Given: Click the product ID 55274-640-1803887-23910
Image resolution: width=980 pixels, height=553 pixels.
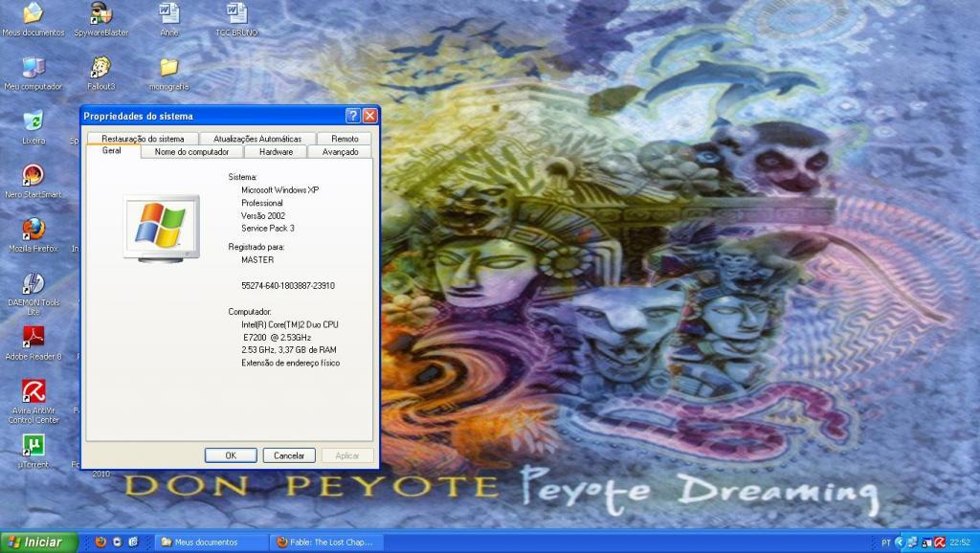Looking at the screenshot, I should [x=288, y=285].
